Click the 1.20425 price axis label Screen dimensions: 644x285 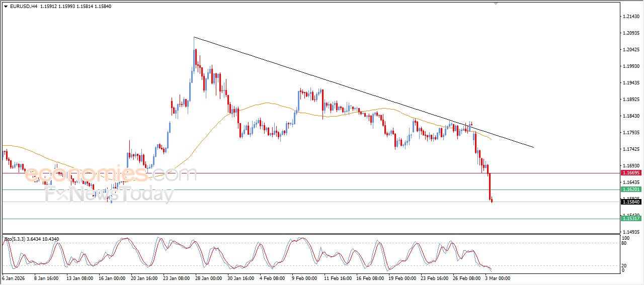coord(631,50)
